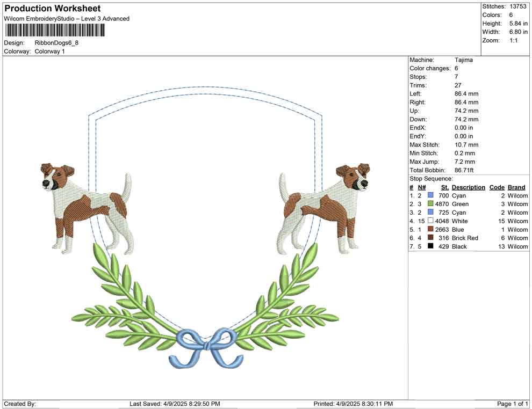
Task: Toggle the White swatch checkbox in row 4
Action: pyautogui.click(x=429, y=221)
